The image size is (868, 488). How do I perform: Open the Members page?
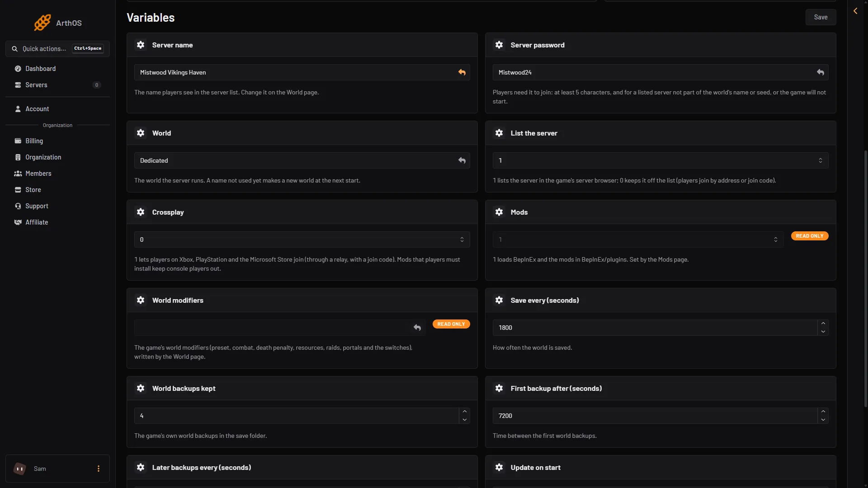click(x=57, y=174)
